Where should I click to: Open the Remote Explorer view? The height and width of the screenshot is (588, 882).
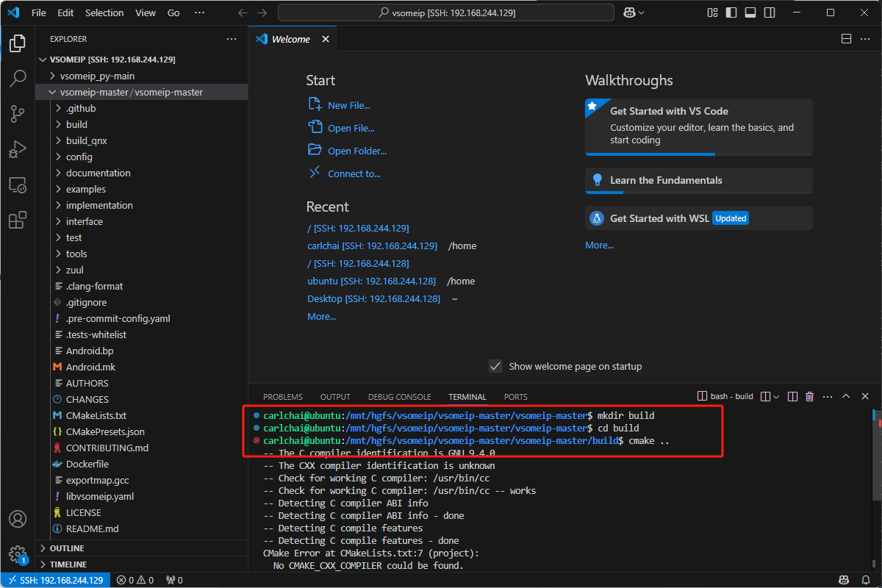coord(18,184)
